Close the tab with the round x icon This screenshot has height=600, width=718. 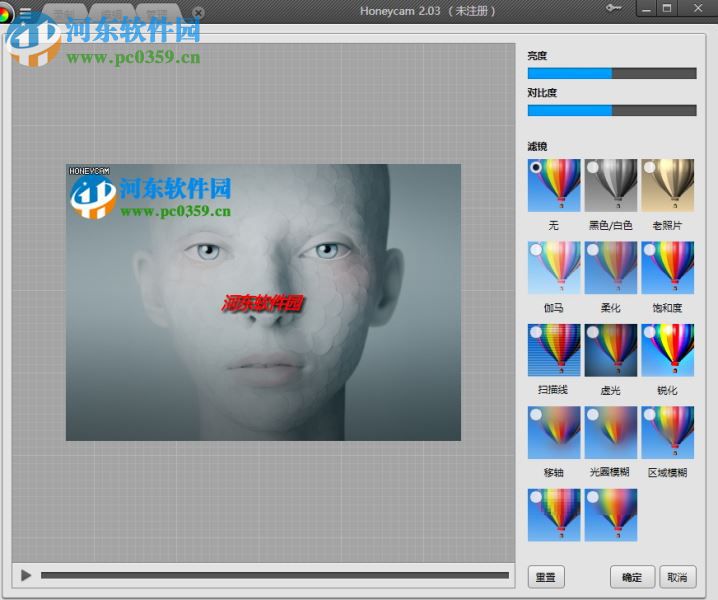(198, 12)
